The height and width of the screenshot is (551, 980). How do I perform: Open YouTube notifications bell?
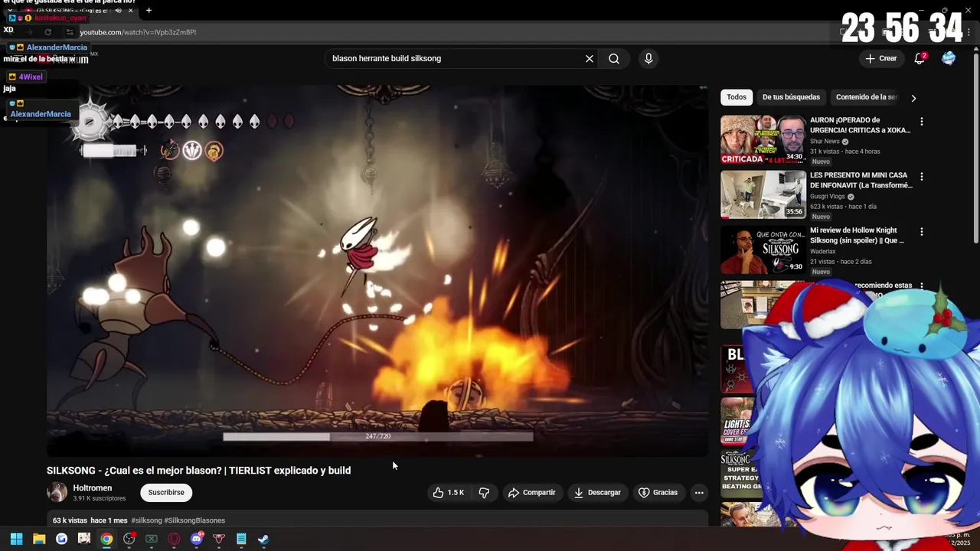pyautogui.click(x=920, y=59)
